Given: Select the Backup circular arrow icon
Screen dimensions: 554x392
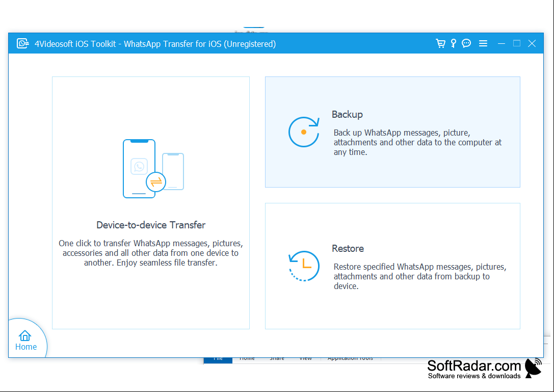Looking at the screenshot, I should point(304,132).
